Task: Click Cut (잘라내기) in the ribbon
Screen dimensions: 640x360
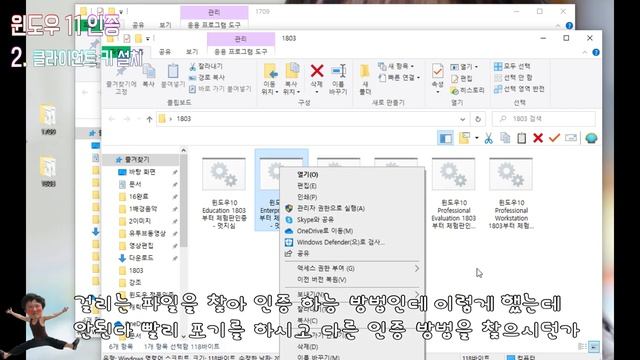Action: click(206, 66)
